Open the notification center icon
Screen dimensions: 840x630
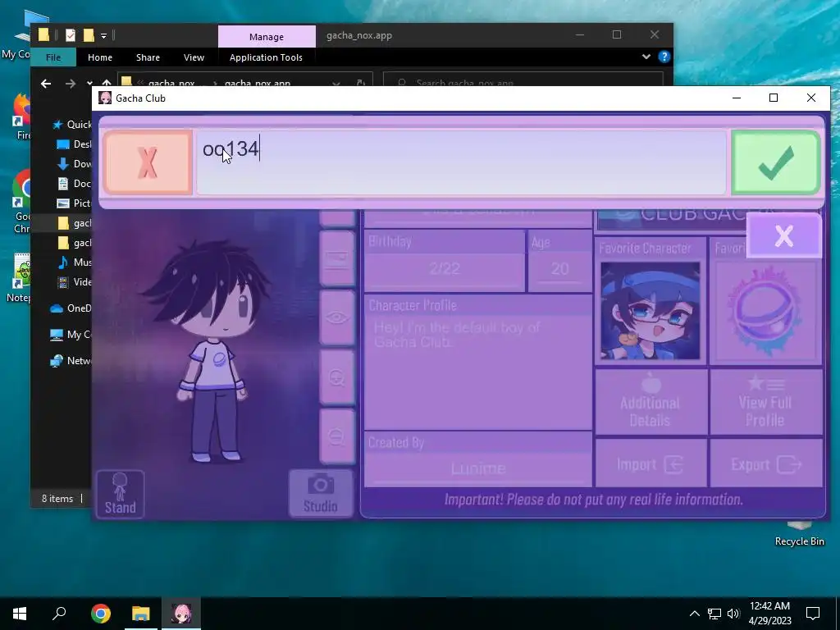click(813, 614)
